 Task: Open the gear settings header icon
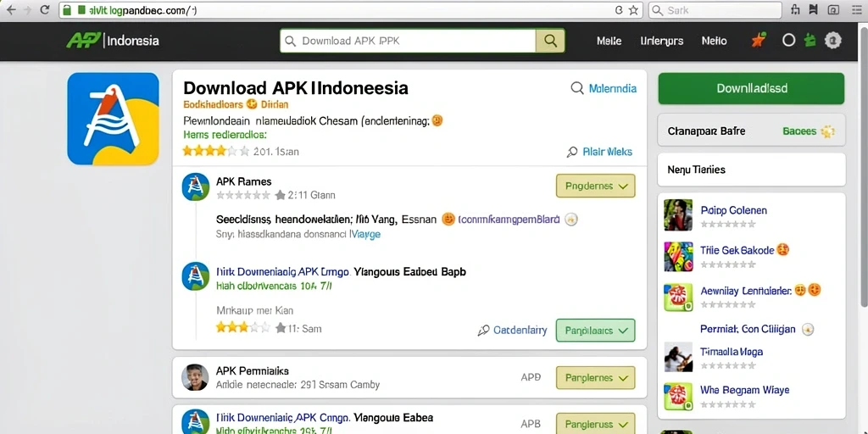pos(833,41)
